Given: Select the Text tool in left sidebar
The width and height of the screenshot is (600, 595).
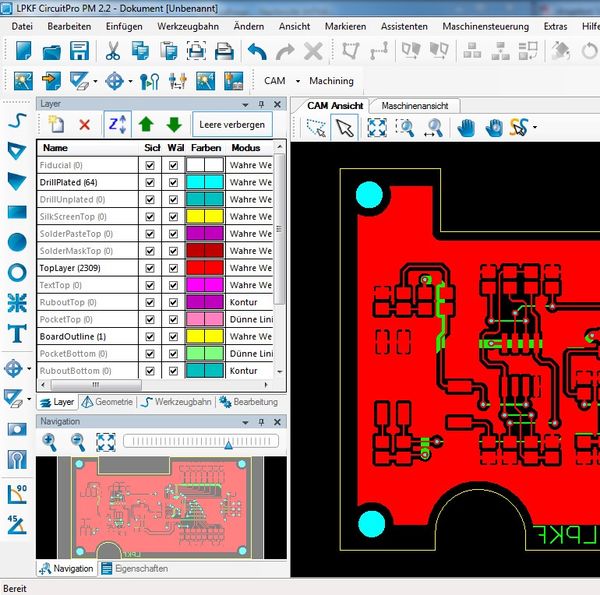Looking at the screenshot, I should pos(16,334).
